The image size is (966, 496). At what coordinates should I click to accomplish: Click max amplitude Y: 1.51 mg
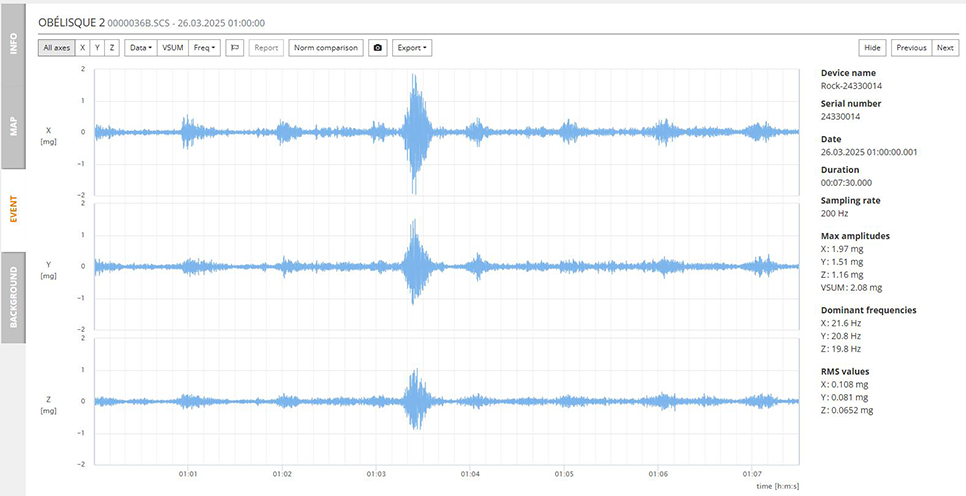pos(842,262)
